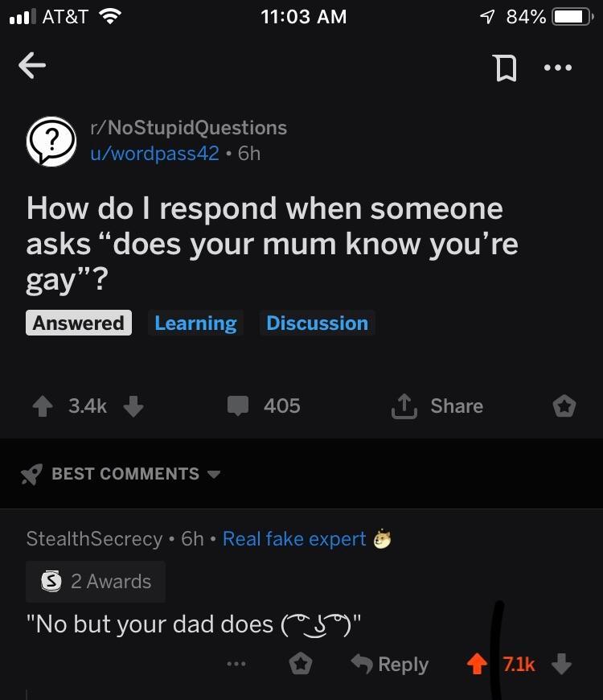
Task: Save post with bookmark icon
Action: pos(504,69)
